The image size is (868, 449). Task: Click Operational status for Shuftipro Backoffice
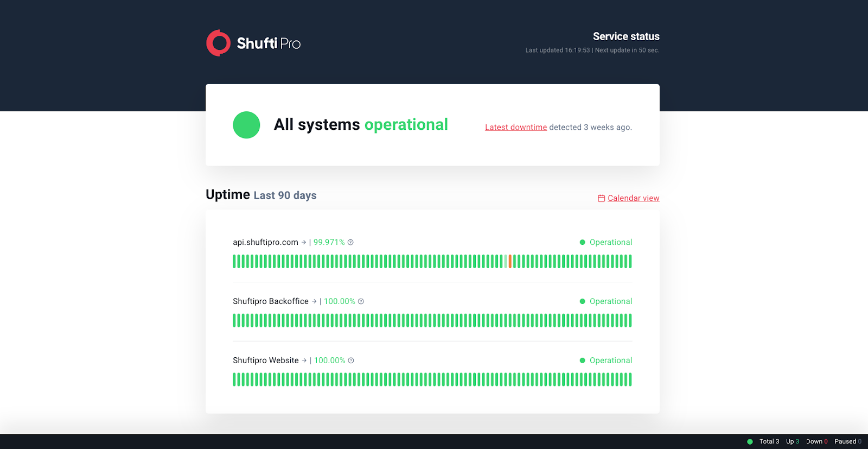click(x=611, y=301)
